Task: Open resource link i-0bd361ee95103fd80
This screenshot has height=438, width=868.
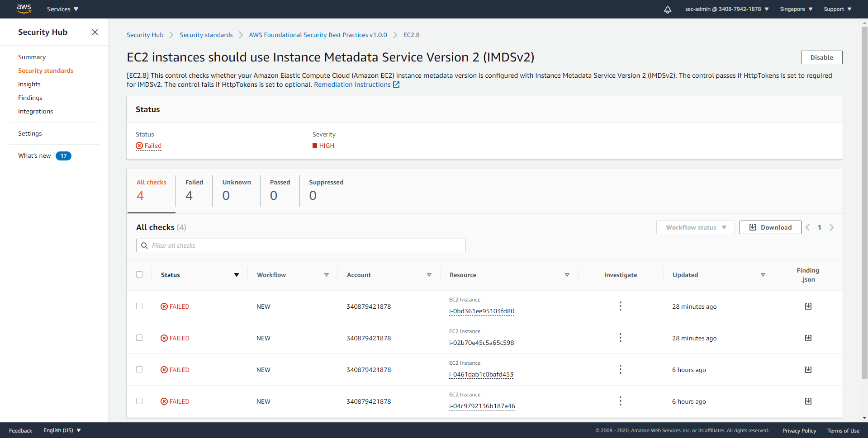Action: tap(482, 311)
